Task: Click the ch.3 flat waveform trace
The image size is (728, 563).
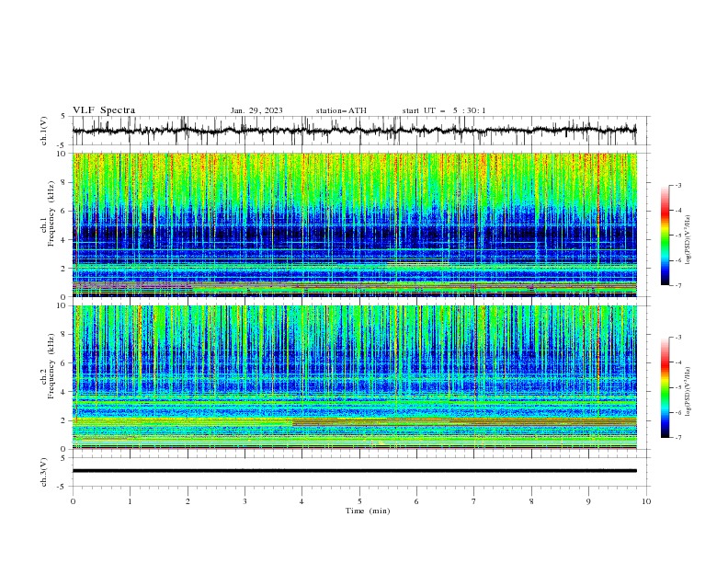Action: click(x=355, y=471)
